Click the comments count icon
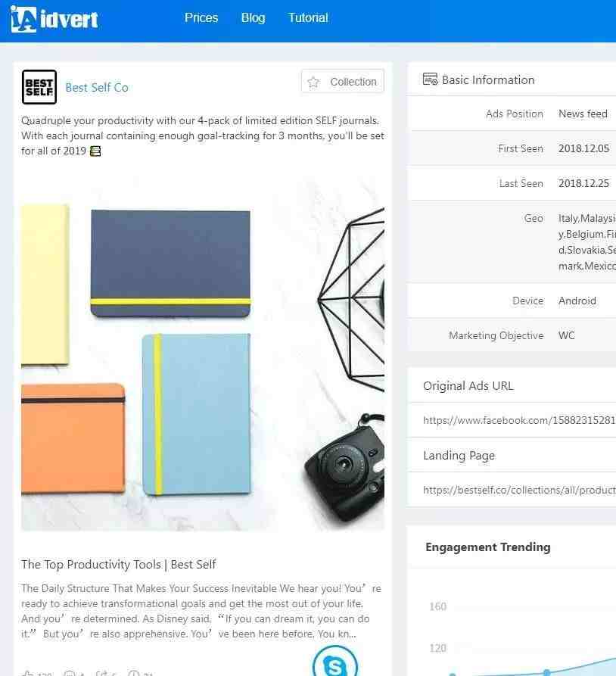The image size is (616, 676). [69, 674]
